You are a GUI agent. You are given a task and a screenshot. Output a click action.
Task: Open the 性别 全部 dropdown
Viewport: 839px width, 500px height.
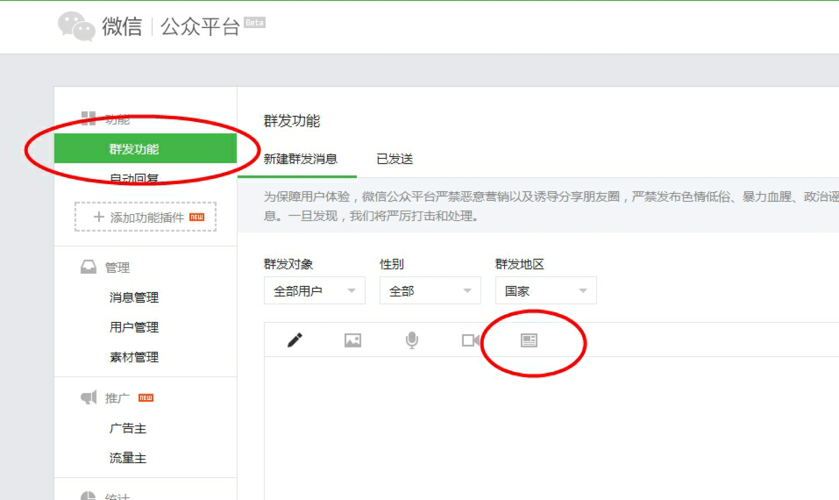coord(430,291)
